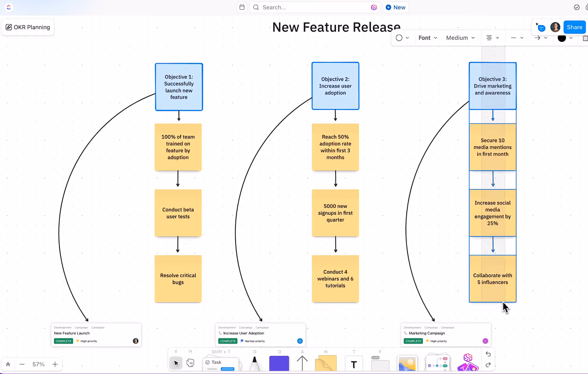Zoom out the whiteboard
The height and width of the screenshot is (374, 588).
click(x=22, y=364)
